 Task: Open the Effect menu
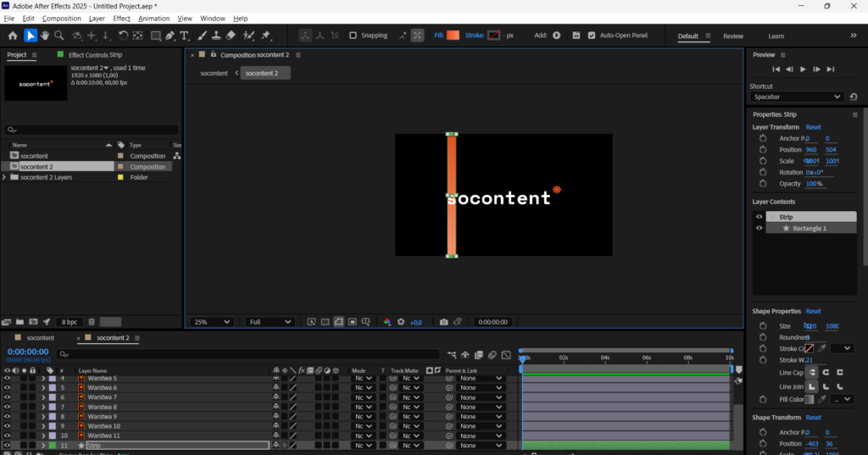(x=121, y=19)
